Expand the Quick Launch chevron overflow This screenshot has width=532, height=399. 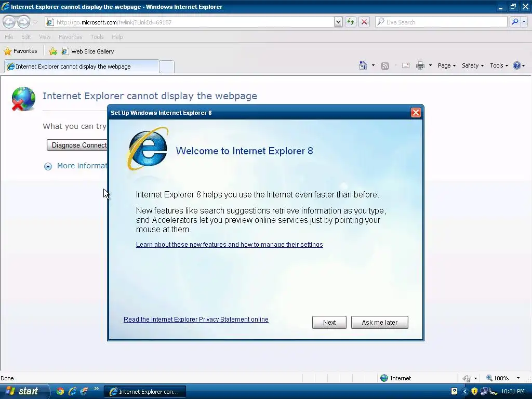pyautogui.click(x=96, y=389)
